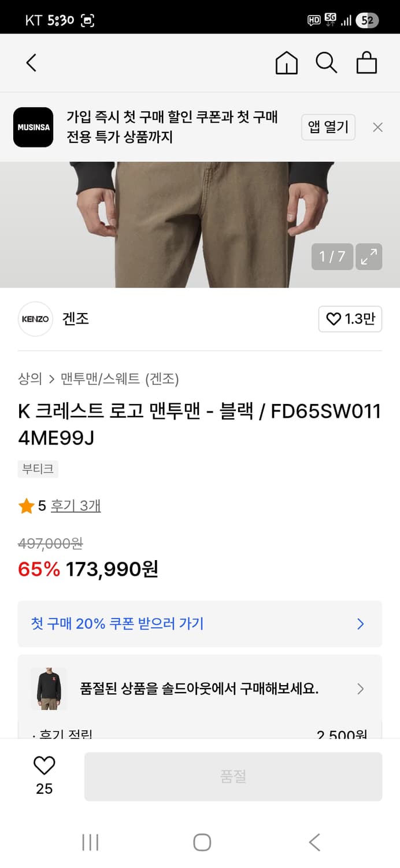Tap the MUSINSA logo in the banner
This screenshot has height=868, width=400.
point(33,127)
